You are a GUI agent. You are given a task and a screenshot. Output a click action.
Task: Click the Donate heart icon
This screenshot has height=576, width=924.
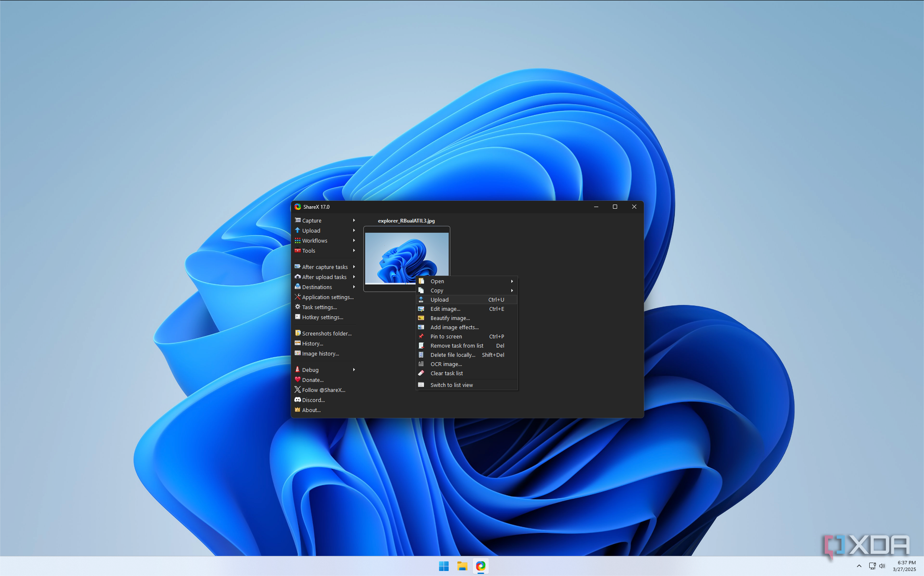298,380
